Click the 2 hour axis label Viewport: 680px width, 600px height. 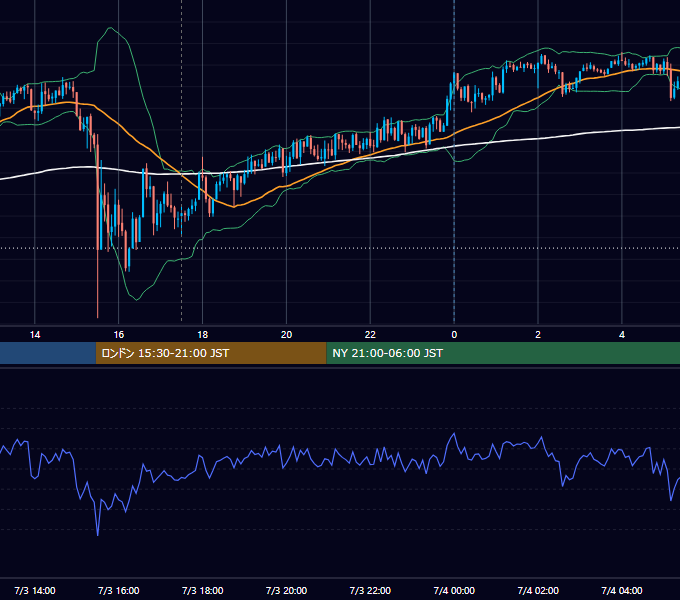[x=538, y=335]
